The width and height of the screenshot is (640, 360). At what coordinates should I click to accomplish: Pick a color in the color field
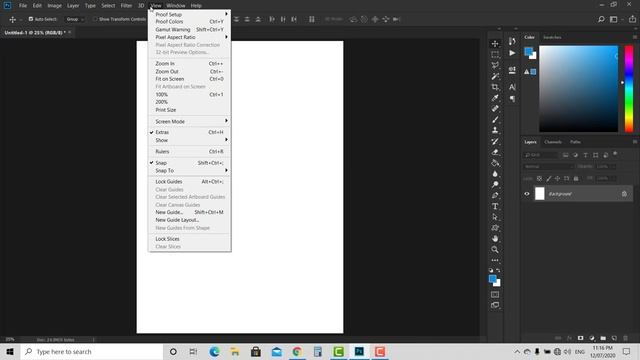pyautogui.click(x=578, y=89)
